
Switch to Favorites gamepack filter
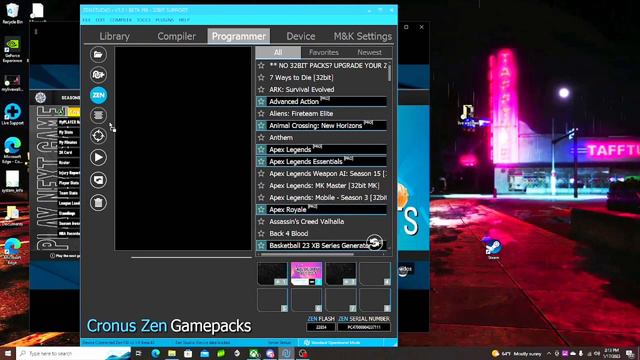click(x=324, y=52)
